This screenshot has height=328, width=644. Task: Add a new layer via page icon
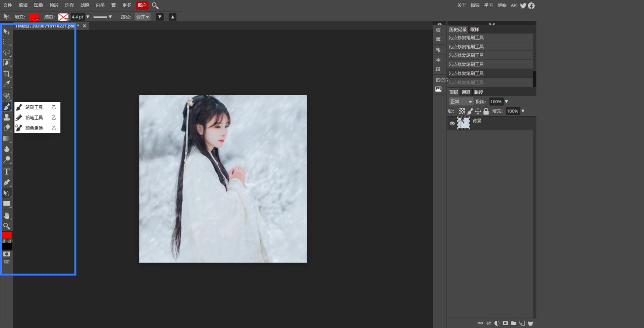pyautogui.click(x=522, y=323)
